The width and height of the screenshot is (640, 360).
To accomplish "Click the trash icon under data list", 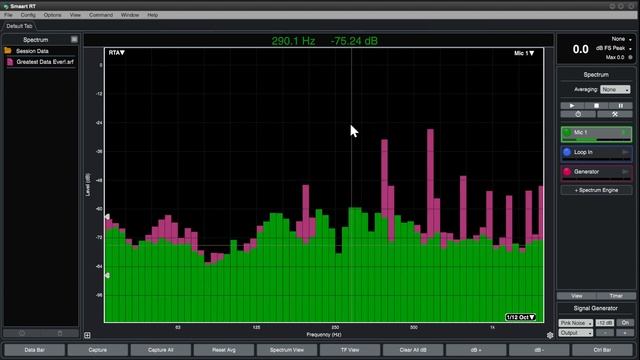I will 60,333.
